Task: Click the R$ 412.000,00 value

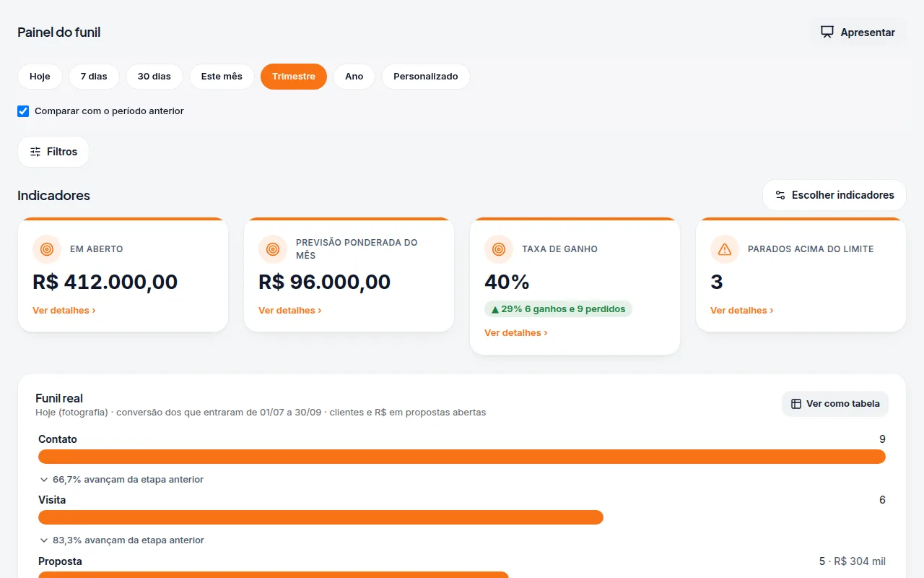Action: click(x=105, y=282)
